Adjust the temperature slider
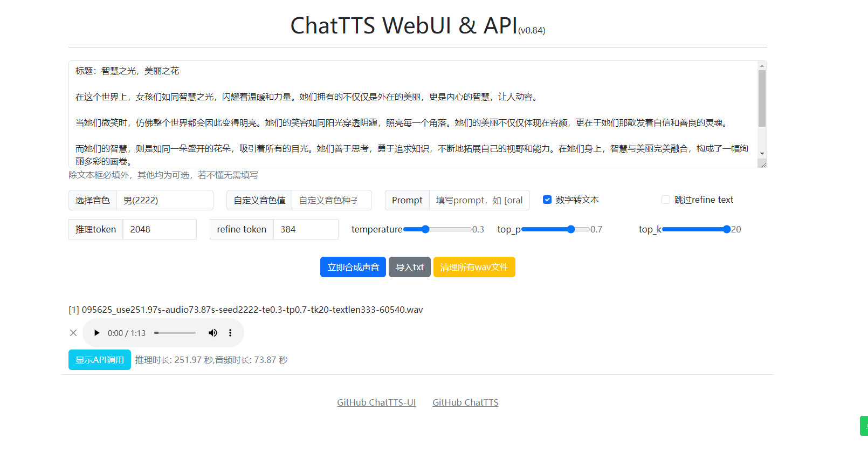This screenshot has width=868, height=459. 437,229
